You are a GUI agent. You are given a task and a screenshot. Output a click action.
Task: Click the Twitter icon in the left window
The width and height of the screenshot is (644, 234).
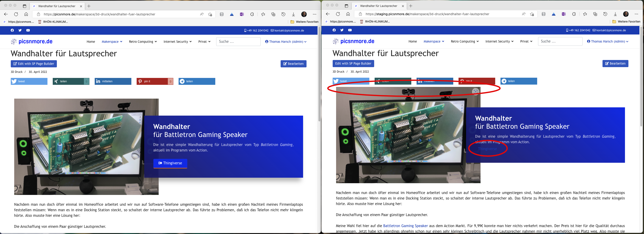[20, 30]
